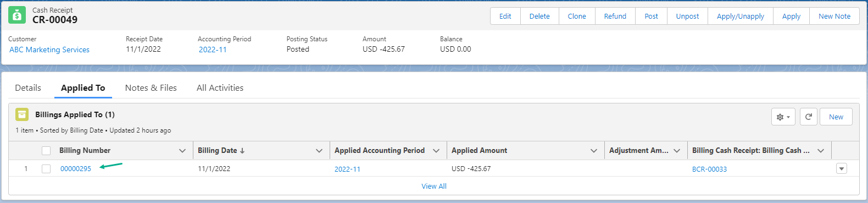The width and height of the screenshot is (868, 203).
Task: Open ABC Marketing Services customer link
Action: [x=49, y=50]
